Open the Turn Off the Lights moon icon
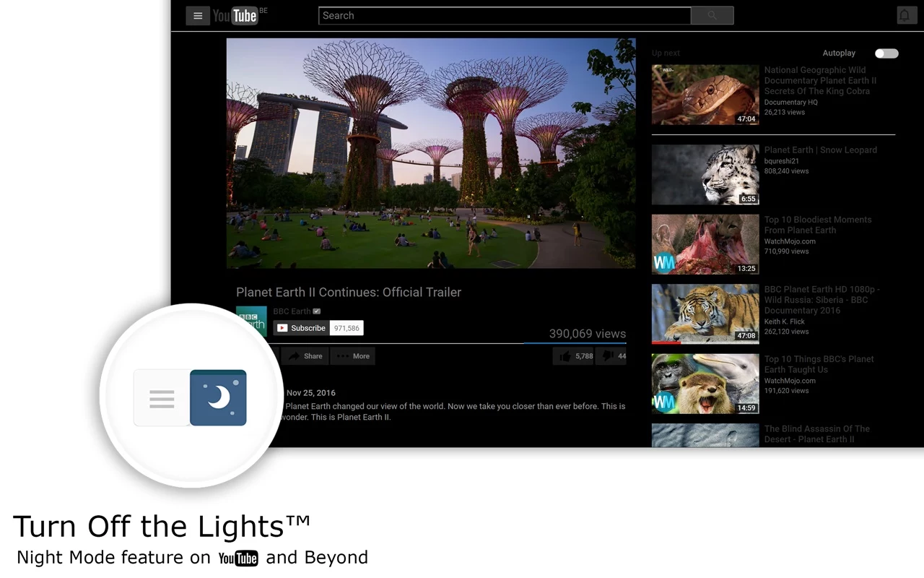This screenshot has width=924, height=578. coord(218,397)
